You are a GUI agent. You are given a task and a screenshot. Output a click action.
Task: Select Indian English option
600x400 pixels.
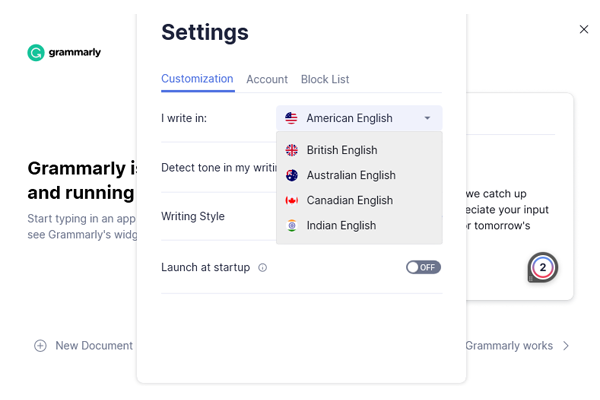[x=359, y=226]
